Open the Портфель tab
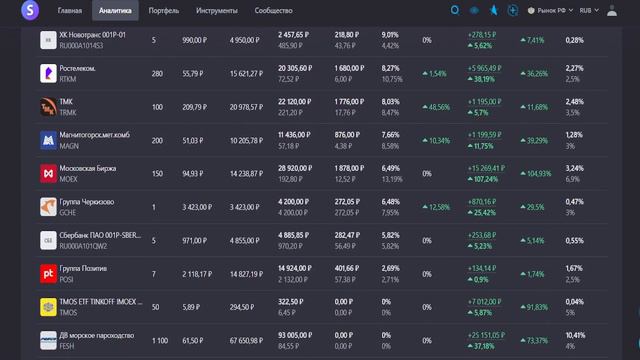This screenshot has width=640, height=360. (164, 11)
